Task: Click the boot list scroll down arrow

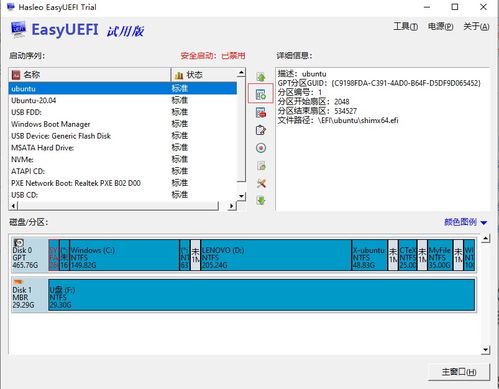Action: point(241,196)
